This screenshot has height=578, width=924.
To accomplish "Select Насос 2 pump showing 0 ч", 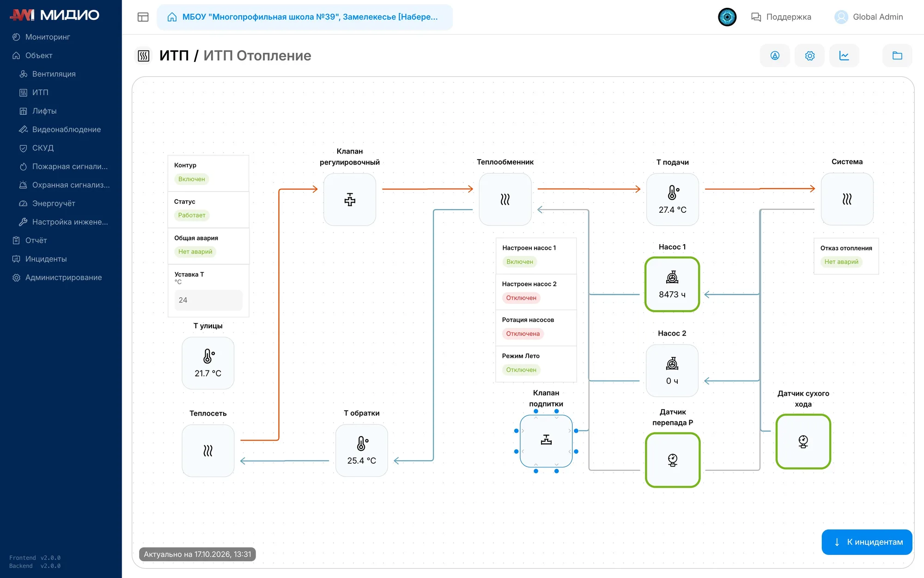I will point(672,371).
